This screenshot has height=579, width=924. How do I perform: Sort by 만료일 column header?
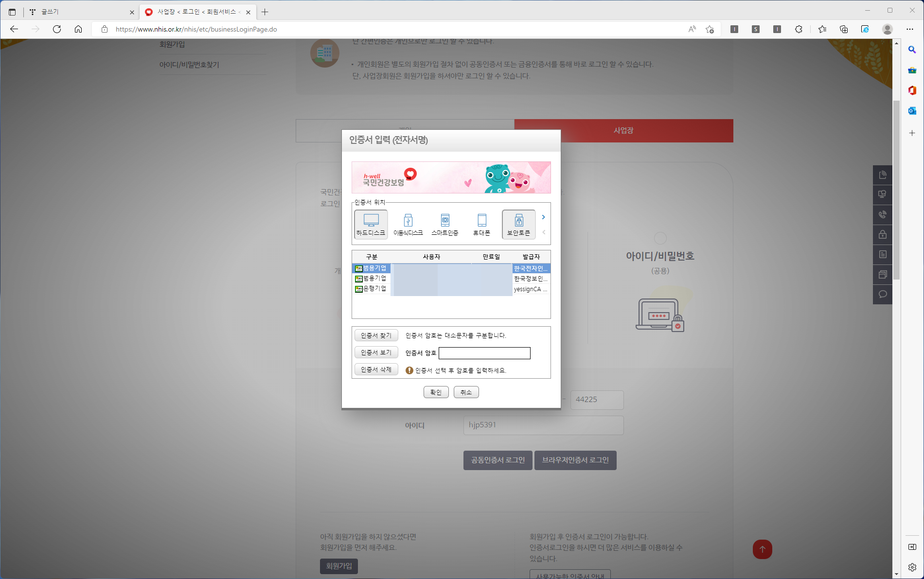click(x=491, y=257)
